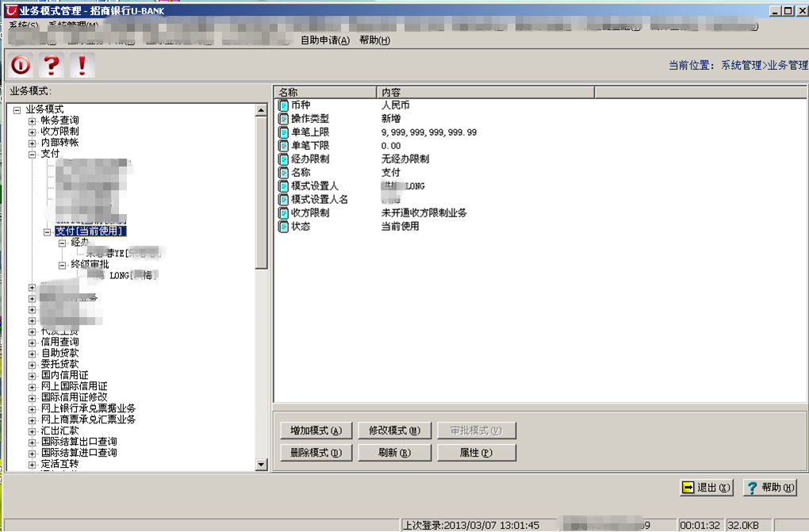Click the 无经办限制 value

click(405, 159)
